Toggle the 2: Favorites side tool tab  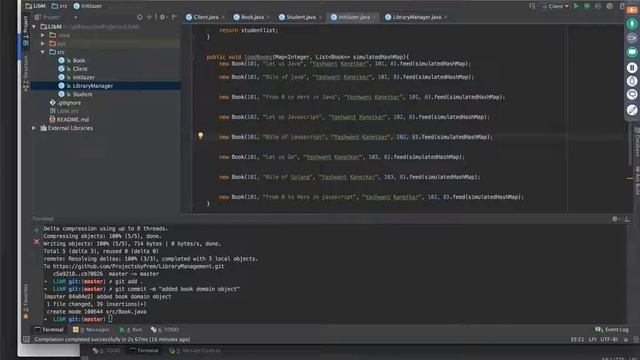pos(26,301)
